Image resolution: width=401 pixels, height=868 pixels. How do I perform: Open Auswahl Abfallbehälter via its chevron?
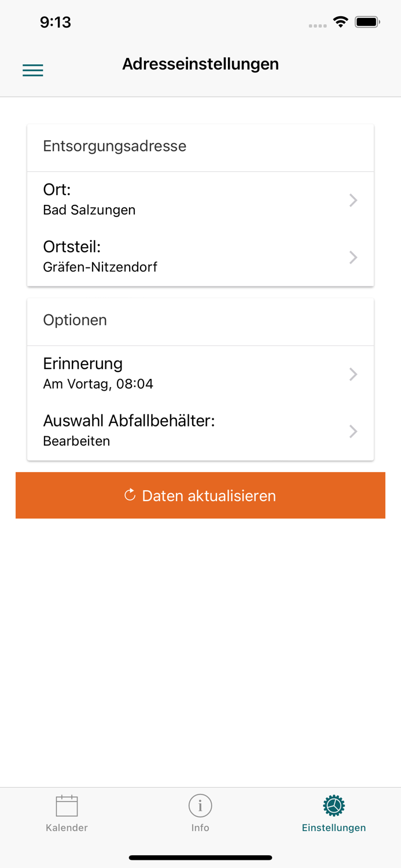click(353, 431)
